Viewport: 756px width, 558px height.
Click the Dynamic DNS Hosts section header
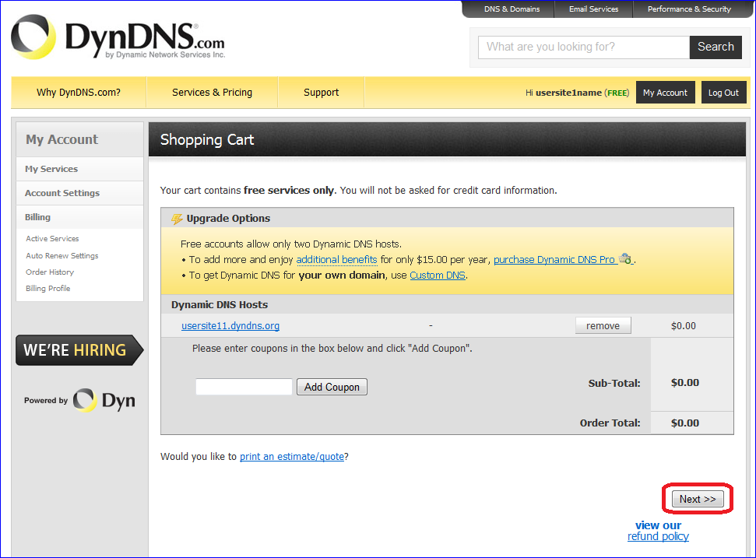pos(220,304)
